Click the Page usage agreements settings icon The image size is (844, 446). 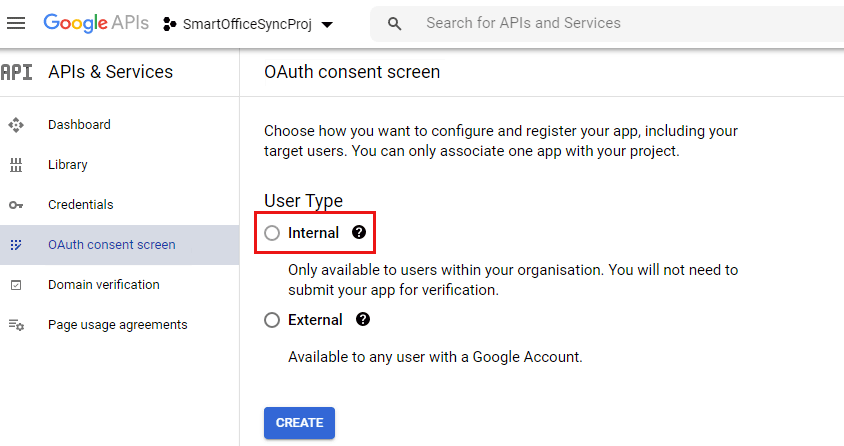(16, 325)
